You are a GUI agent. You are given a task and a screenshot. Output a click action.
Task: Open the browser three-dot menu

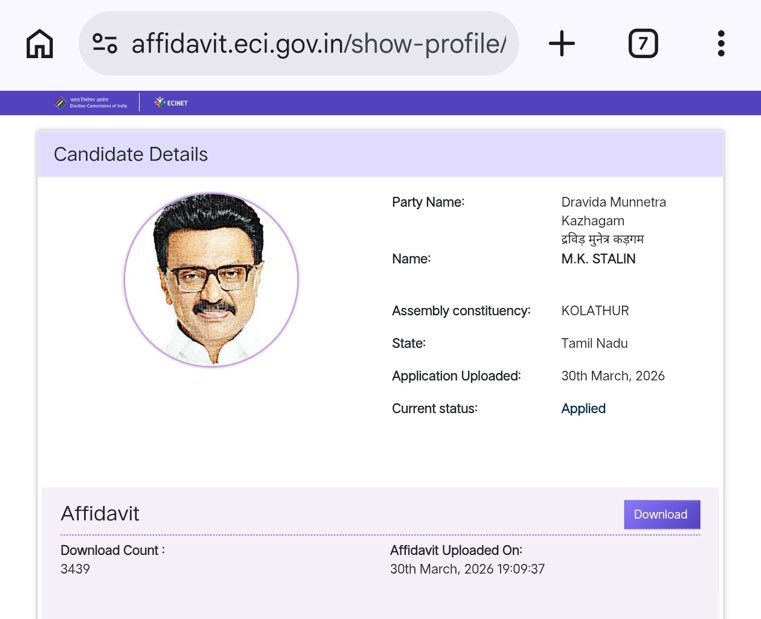tap(721, 44)
